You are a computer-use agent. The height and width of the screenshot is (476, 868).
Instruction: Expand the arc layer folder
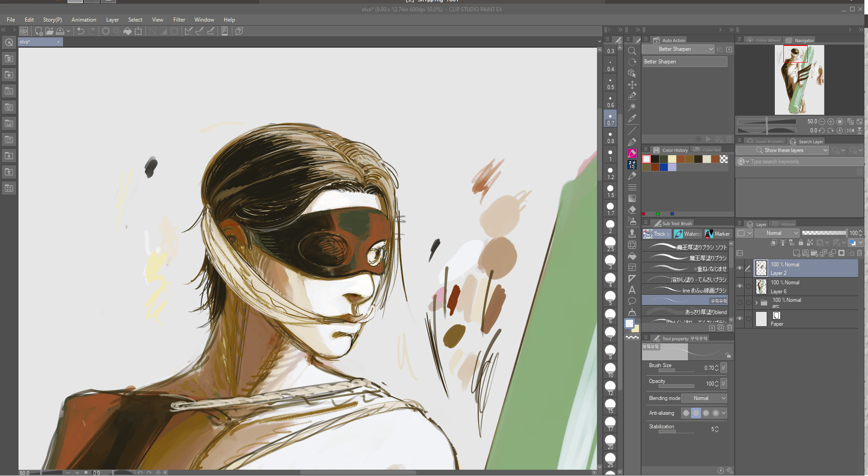[x=756, y=302]
